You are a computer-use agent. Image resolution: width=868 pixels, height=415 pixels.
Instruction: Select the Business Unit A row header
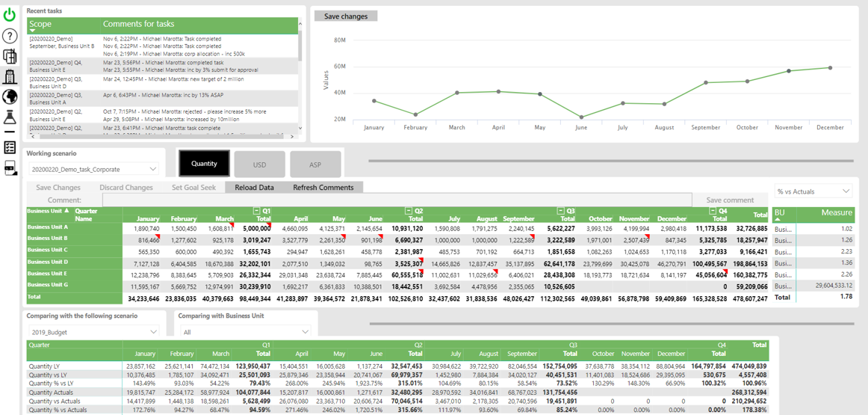74,228
